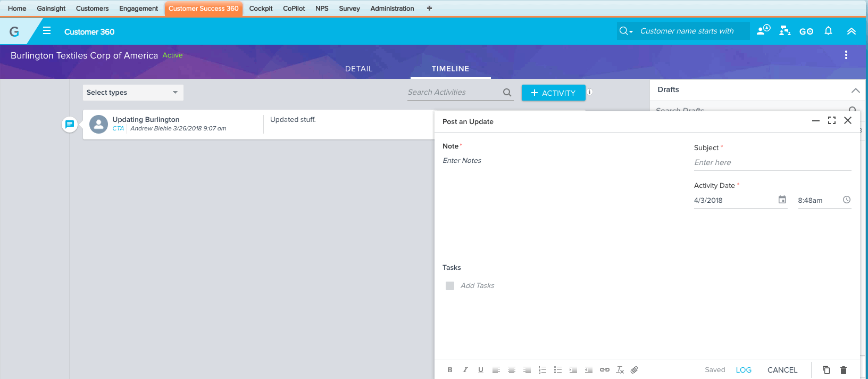Screen dimensions: 868x379
Task: Open the CoPilot tab
Action: coord(294,9)
